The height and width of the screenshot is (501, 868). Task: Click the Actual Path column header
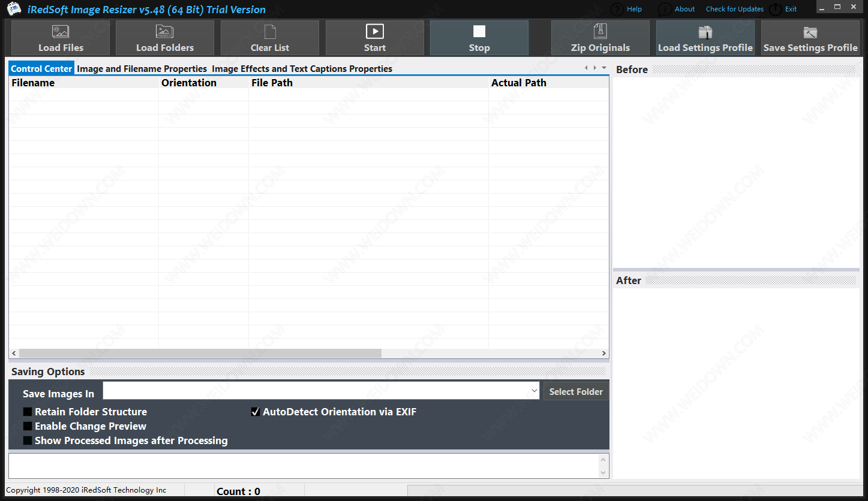pos(549,83)
